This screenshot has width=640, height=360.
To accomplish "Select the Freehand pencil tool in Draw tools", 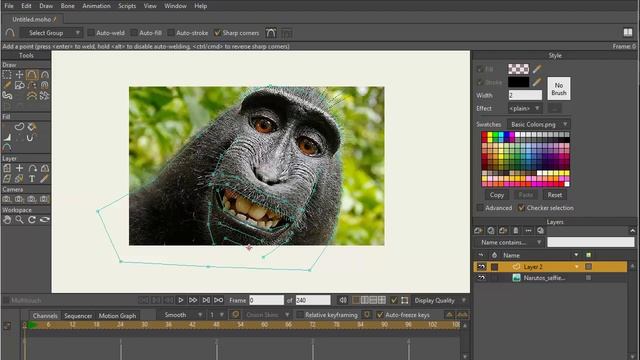I will (x=7, y=85).
